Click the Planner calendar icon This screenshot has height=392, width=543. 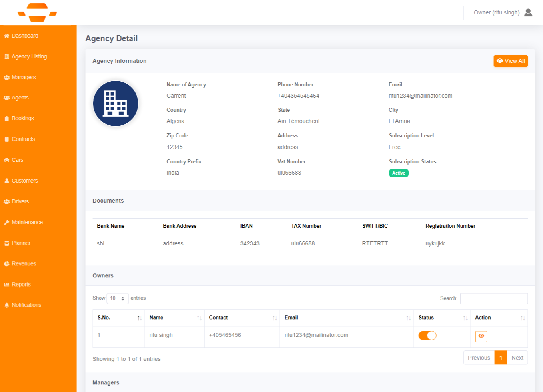point(7,243)
